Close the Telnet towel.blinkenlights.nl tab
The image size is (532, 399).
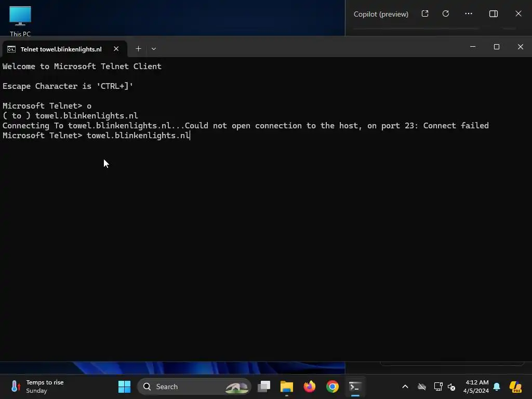[x=116, y=49]
